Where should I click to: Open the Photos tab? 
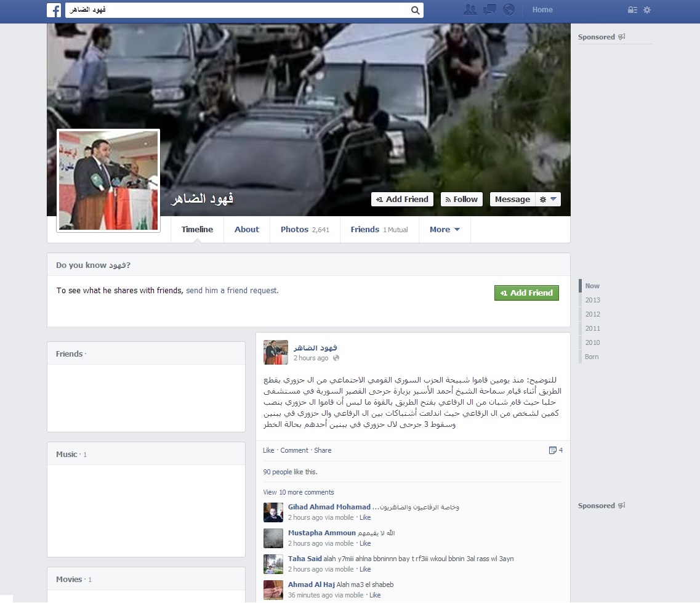305,230
